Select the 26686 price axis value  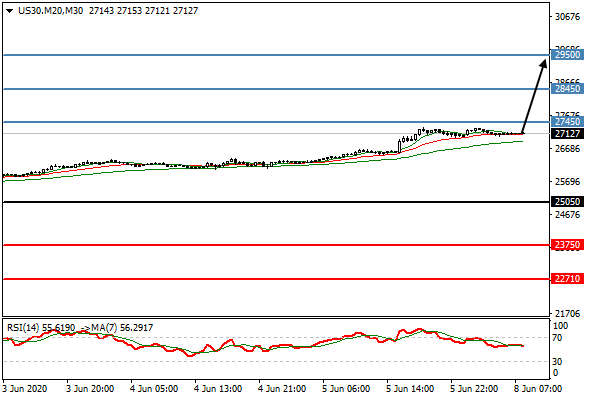tap(567, 149)
